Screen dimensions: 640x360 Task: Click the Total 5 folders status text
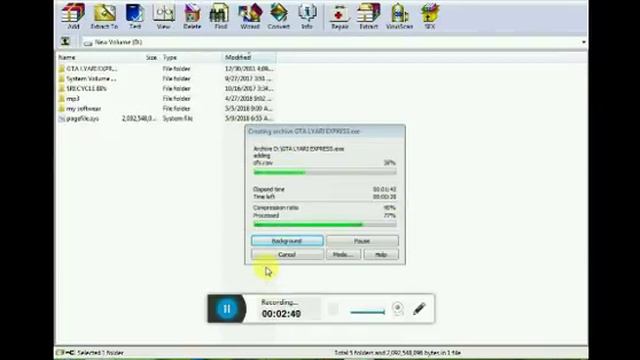[x=398, y=353]
